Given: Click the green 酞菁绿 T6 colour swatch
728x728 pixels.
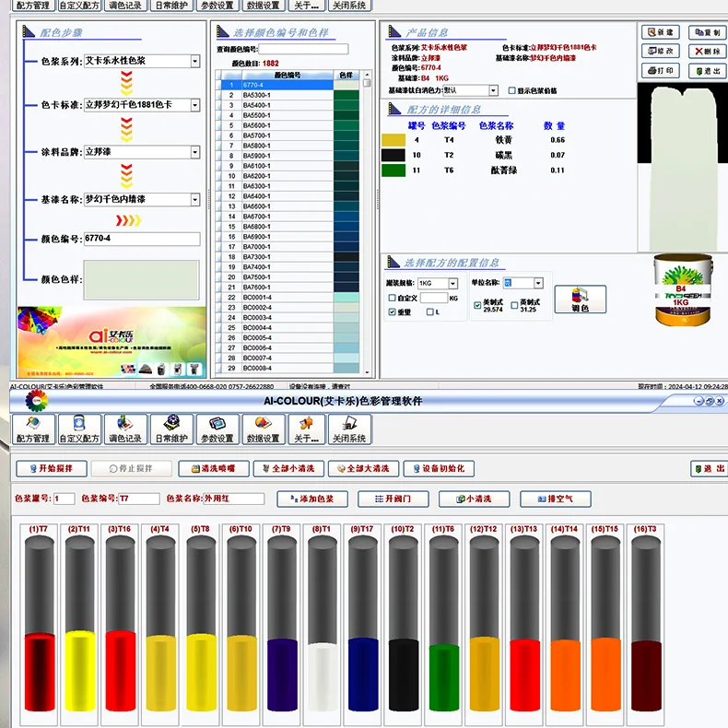Looking at the screenshot, I should pyautogui.click(x=393, y=170).
